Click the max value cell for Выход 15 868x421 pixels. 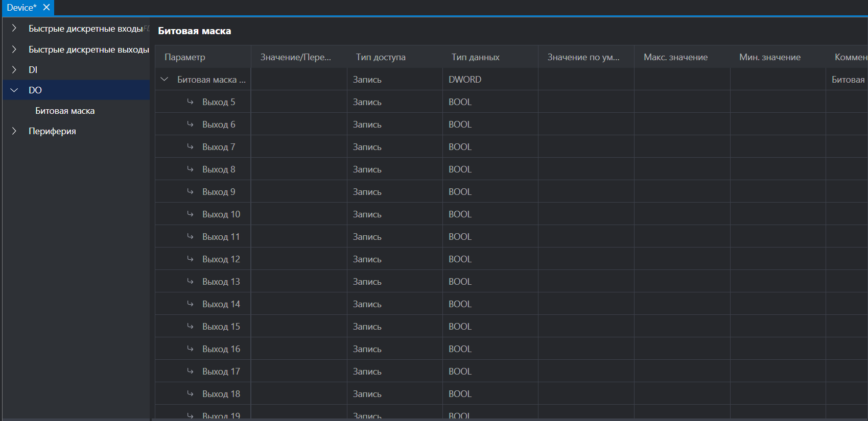point(682,326)
